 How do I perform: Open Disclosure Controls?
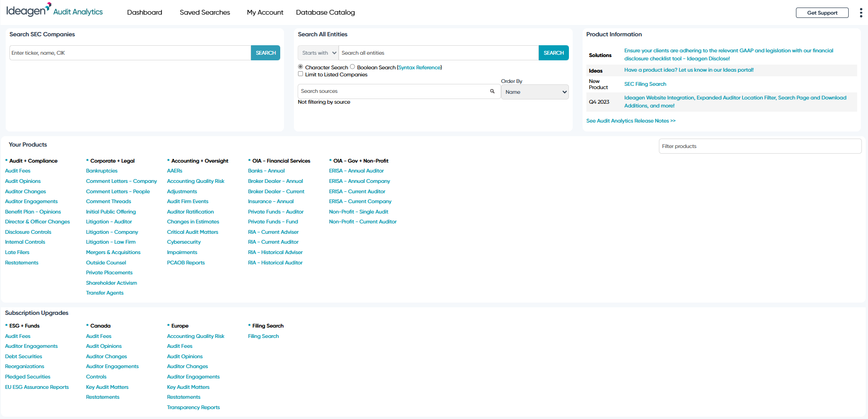pyautogui.click(x=28, y=232)
